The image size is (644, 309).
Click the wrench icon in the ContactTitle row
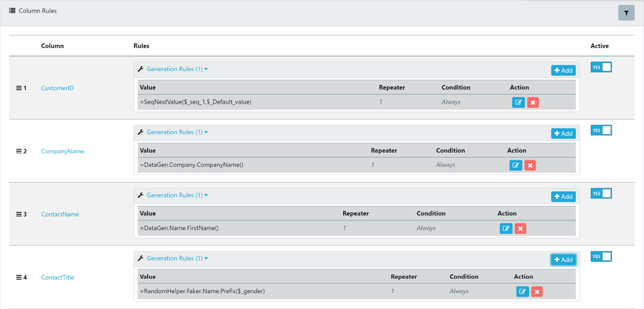[x=140, y=258]
